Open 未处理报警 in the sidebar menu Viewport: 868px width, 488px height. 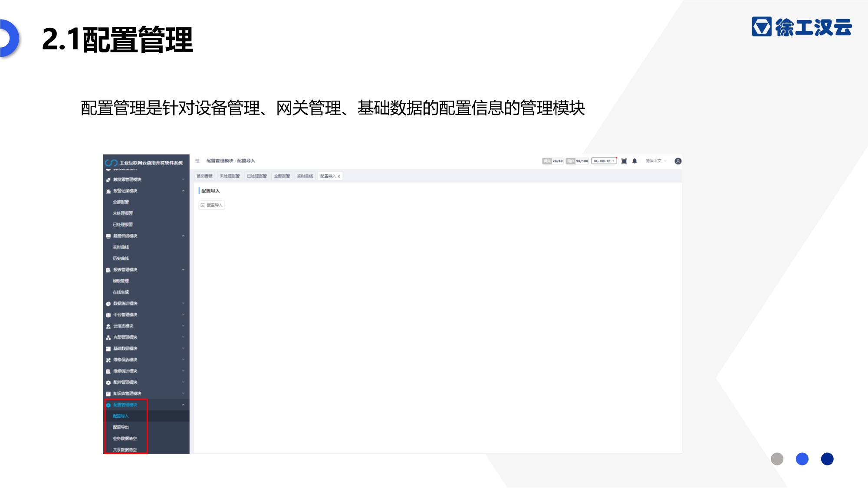[x=123, y=213]
